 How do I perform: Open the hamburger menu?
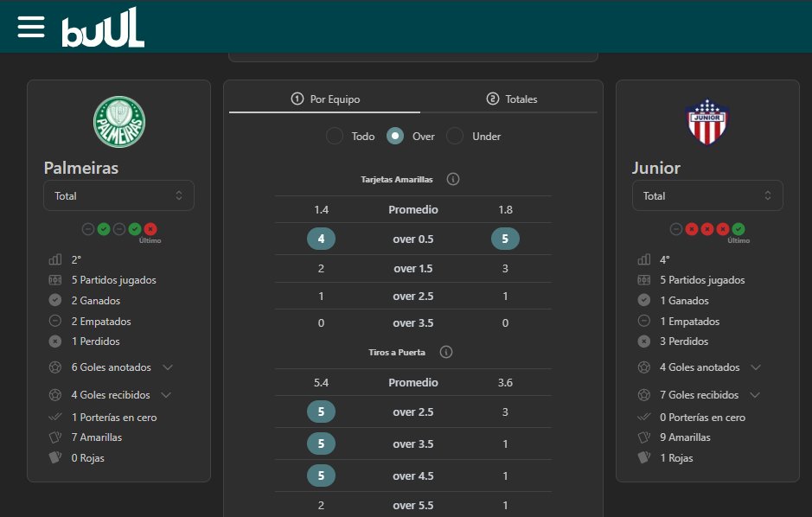click(x=31, y=27)
